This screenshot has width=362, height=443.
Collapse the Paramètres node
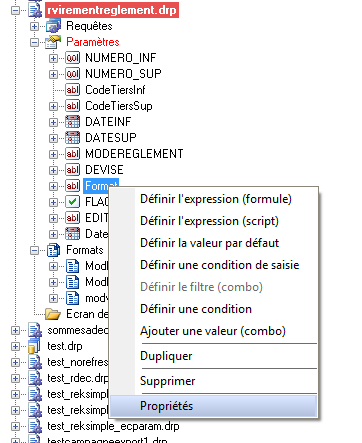tap(34, 42)
